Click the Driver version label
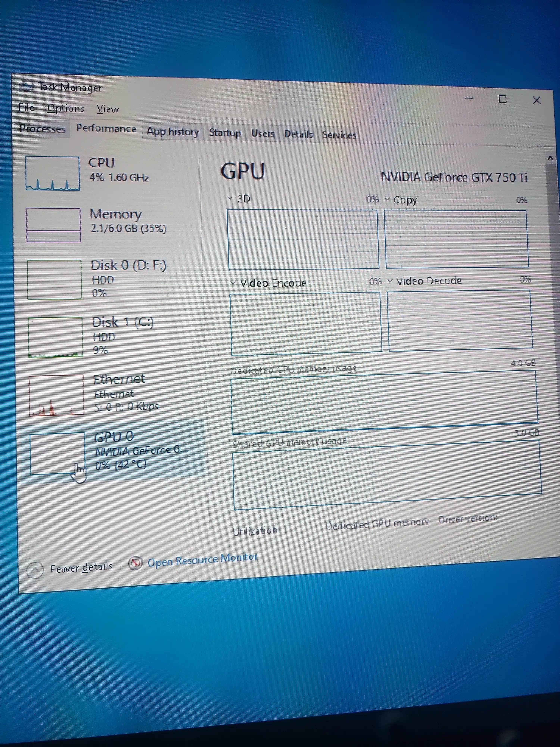This screenshot has height=747, width=560. click(468, 519)
